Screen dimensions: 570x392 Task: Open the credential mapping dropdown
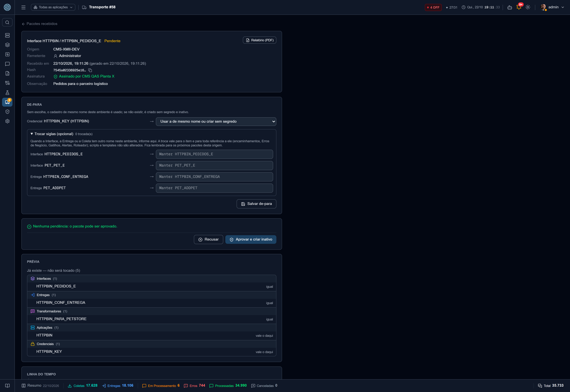tap(216, 122)
